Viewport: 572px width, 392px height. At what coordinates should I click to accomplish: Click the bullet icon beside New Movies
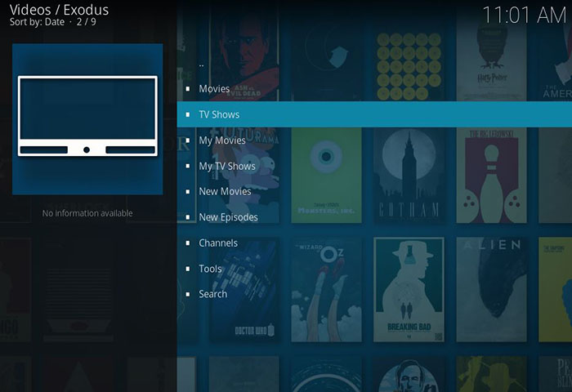coord(188,191)
